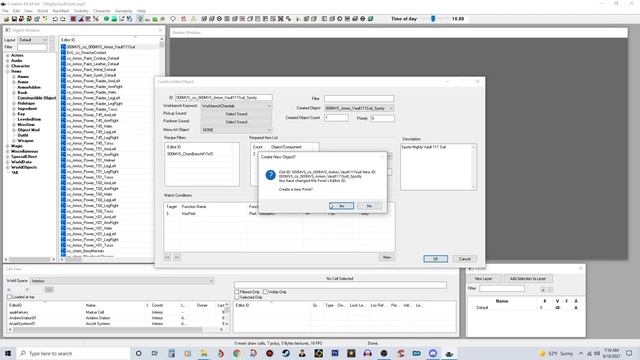Viewport: 640px width, 360px height.
Task: Click the Save plugin toolbar icon
Action: [14, 19]
